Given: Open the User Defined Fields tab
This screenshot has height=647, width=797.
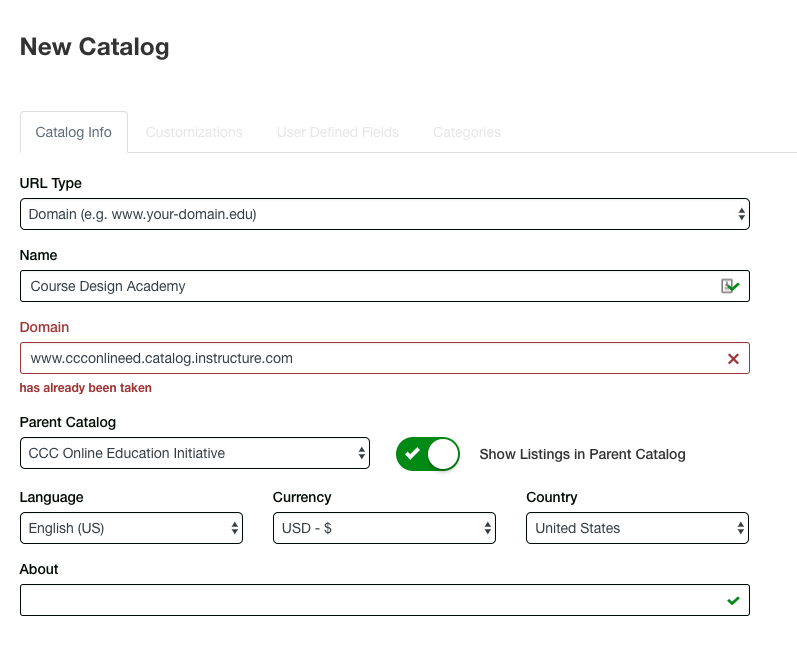Looking at the screenshot, I should pyautogui.click(x=337, y=132).
